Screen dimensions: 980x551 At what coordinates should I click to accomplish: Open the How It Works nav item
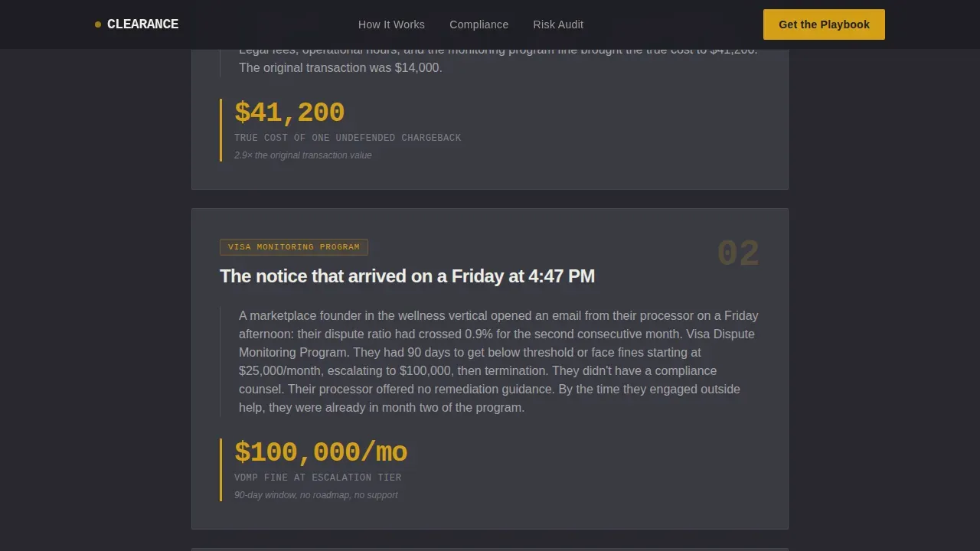(391, 24)
